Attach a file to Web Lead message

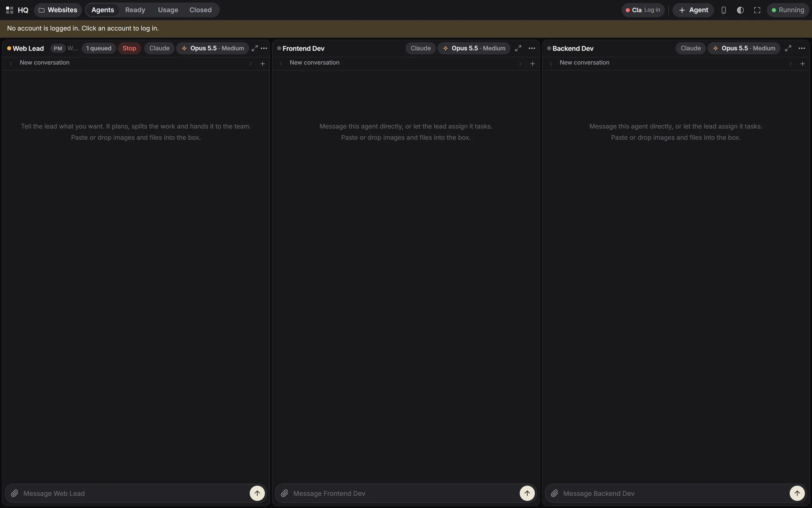pyautogui.click(x=15, y=493)
